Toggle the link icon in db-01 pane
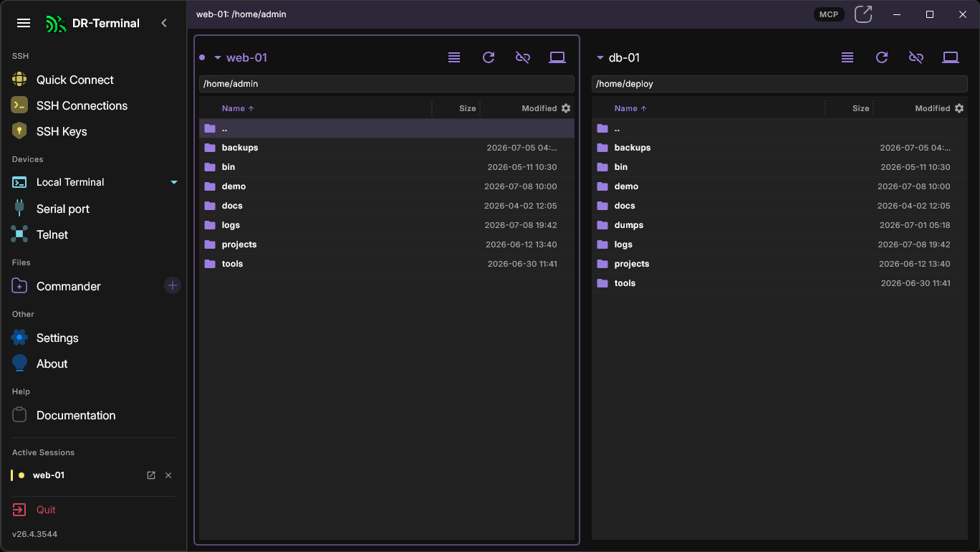Screen dimensions: 980x552 coord(916,57)
